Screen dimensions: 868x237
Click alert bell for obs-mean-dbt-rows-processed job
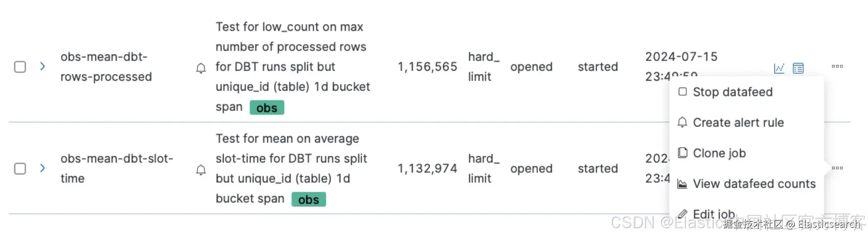[201, 68]
